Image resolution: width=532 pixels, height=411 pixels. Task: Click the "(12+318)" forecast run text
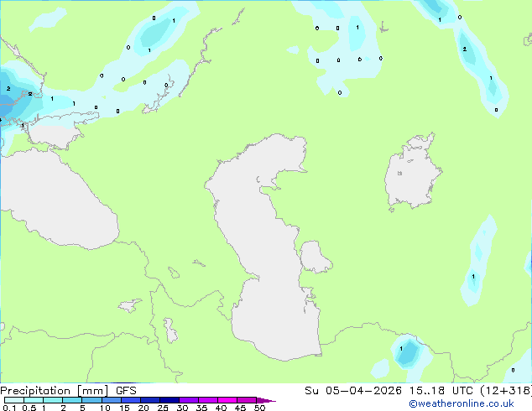(506, 391)
